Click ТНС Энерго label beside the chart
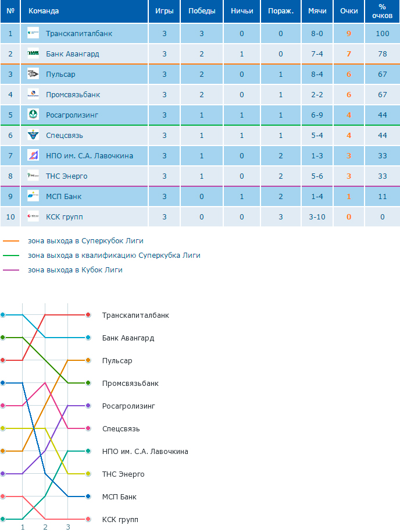 pyautogui.click(x=123, y=474)
